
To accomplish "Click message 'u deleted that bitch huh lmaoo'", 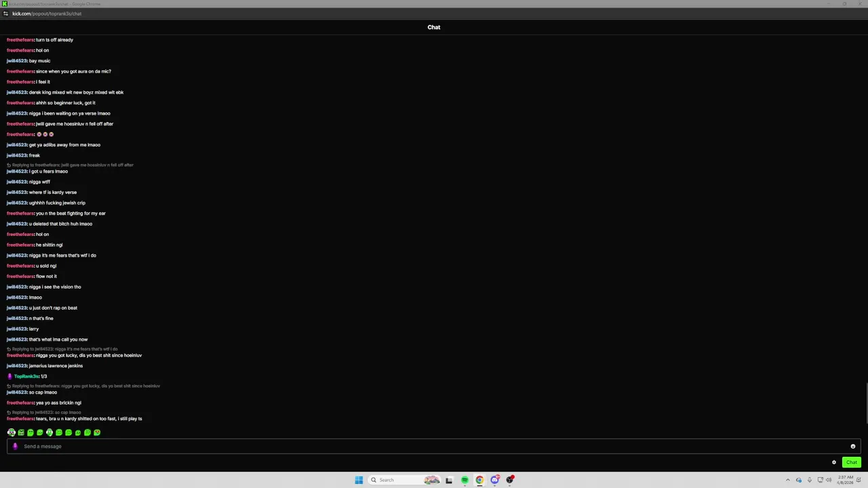I will click(x=60, y=224).
